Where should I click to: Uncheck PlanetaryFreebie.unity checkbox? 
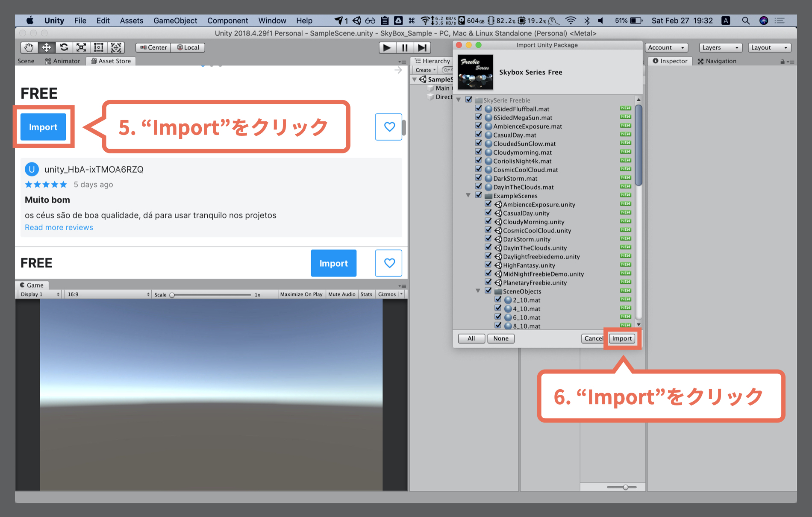(488, 282)
